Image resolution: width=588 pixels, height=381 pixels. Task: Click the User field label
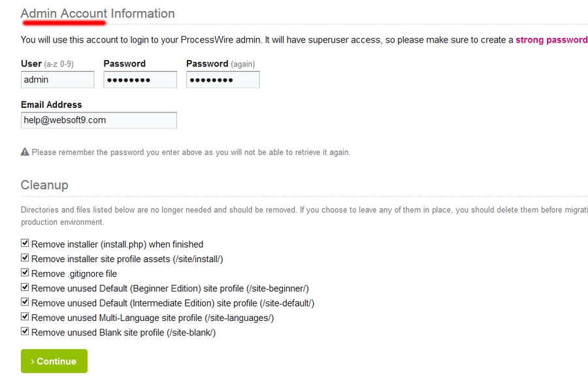pos(31,63)
